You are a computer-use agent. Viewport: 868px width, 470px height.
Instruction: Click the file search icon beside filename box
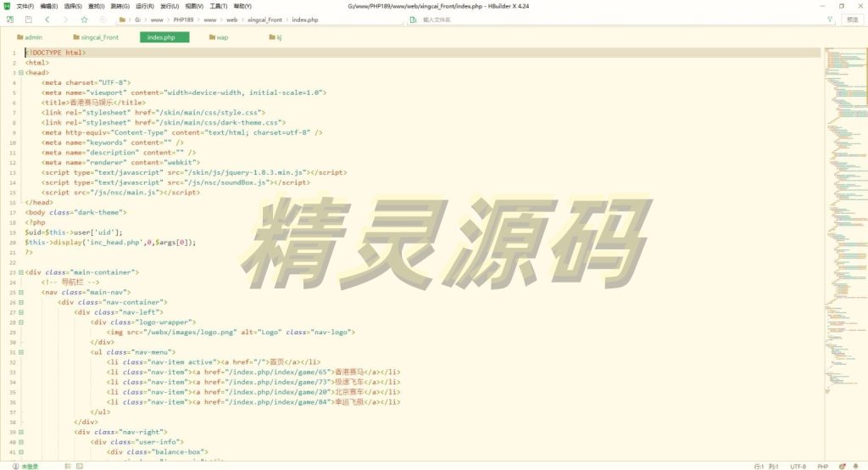(x=413, y=20)
